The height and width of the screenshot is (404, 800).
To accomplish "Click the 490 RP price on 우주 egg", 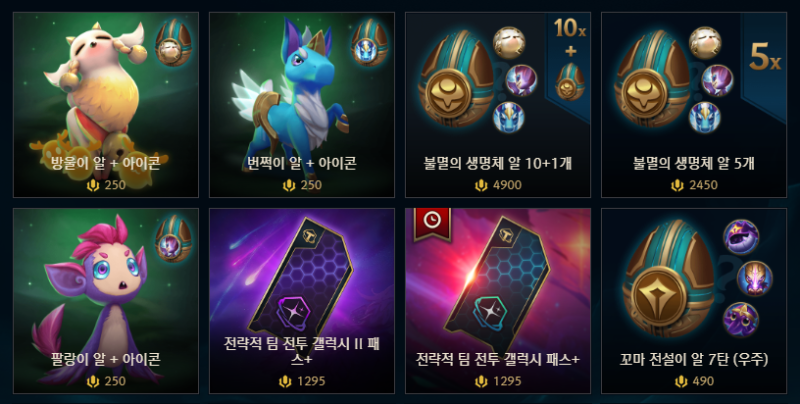I will click(694, 381).
